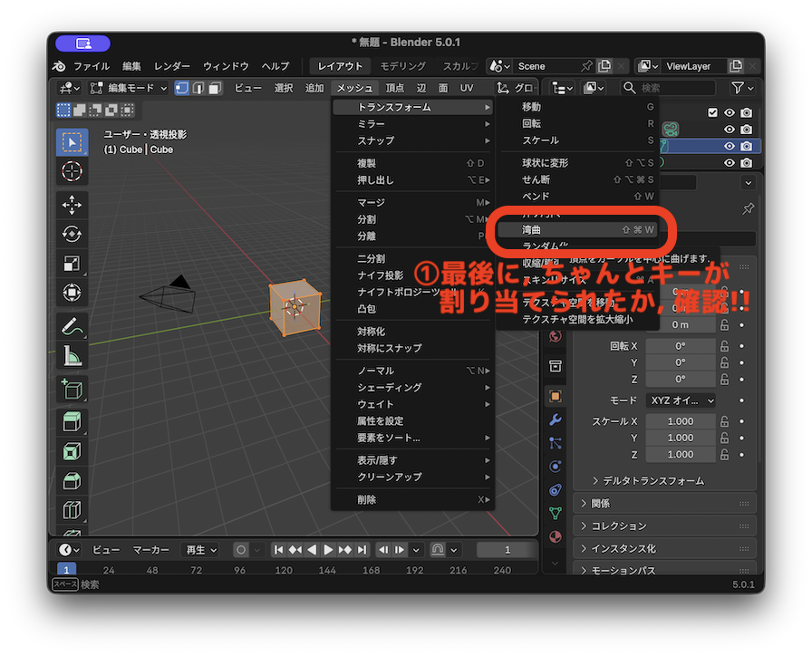Toggle the eye icon beside the collection checkbox

pos(730,112)
